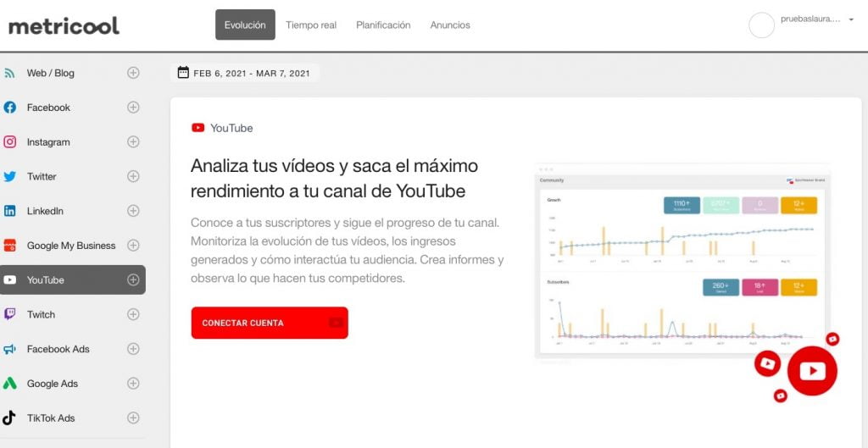868x448 pixels.
Task: Click the calendar icon by date range
Action: [x=183, y=73]
